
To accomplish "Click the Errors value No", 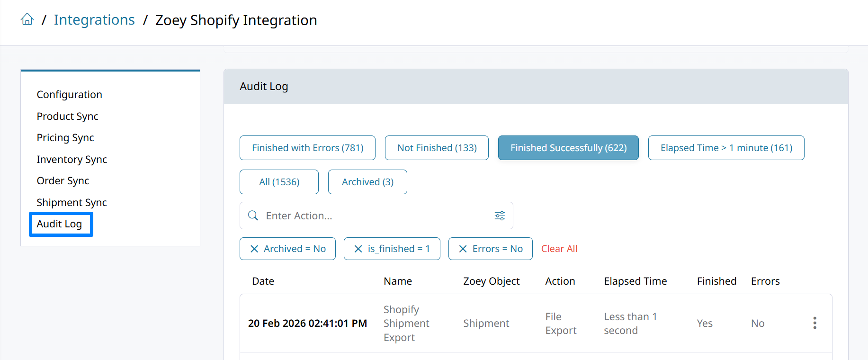I will (x=758, y=323).
